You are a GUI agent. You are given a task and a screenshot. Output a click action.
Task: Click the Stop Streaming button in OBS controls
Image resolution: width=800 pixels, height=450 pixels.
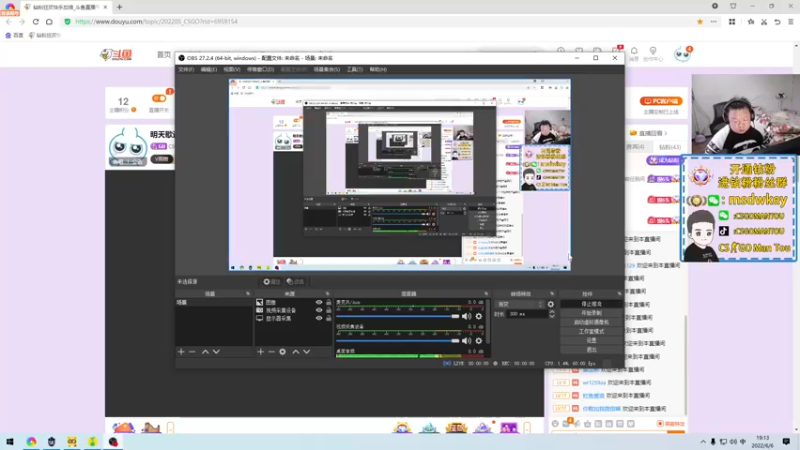click(591, 304)
